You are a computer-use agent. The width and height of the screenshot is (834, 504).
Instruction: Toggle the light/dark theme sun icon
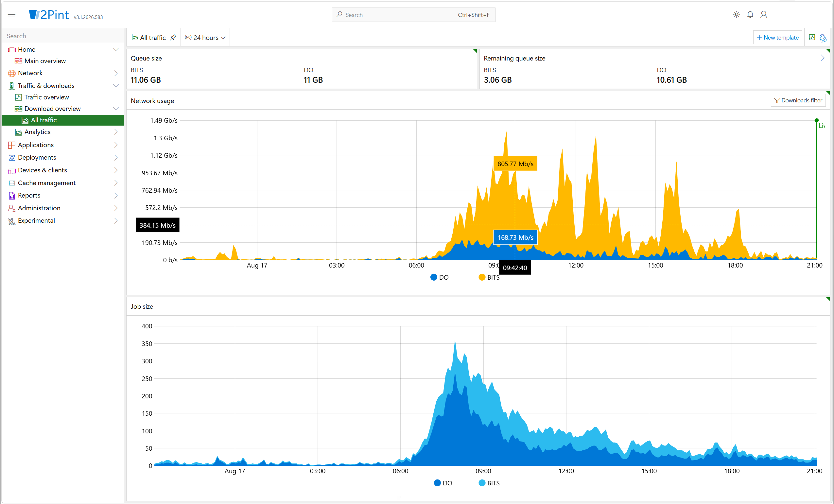click(x=736, y=15)
